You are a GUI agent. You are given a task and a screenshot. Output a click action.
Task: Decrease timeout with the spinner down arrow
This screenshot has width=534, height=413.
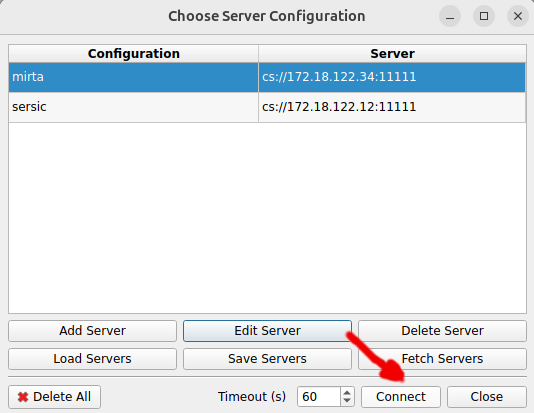347,401
